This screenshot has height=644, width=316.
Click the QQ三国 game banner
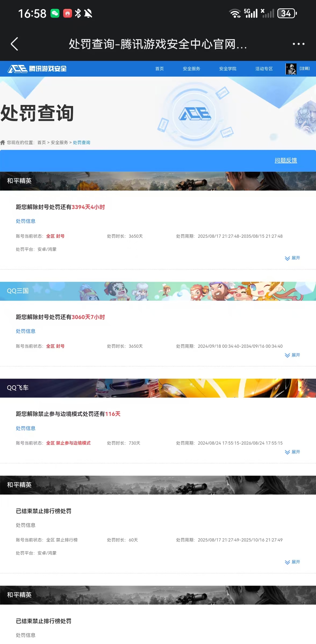(x=158, y=291)
